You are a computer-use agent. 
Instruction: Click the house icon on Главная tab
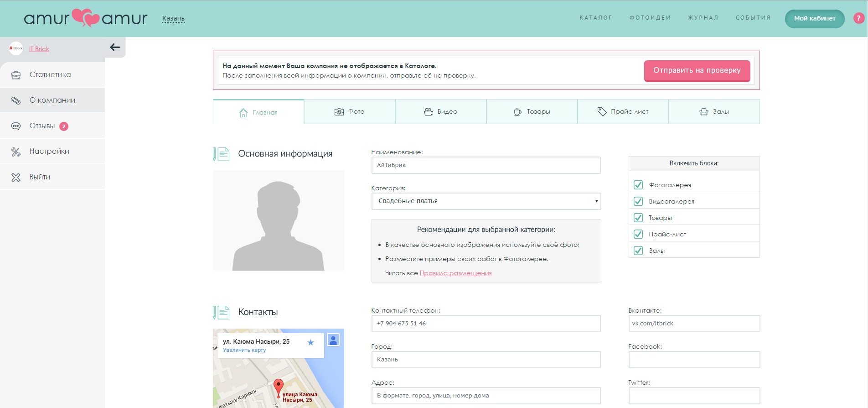(243, 112)
